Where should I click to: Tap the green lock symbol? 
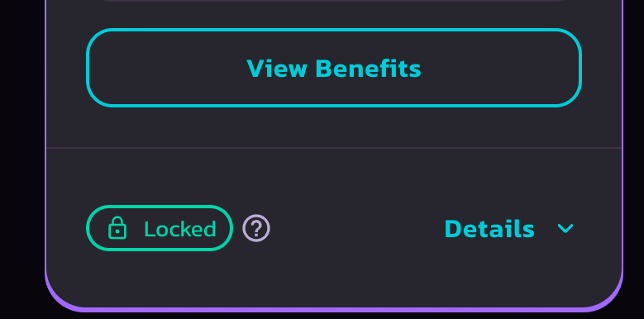[117, 228]
